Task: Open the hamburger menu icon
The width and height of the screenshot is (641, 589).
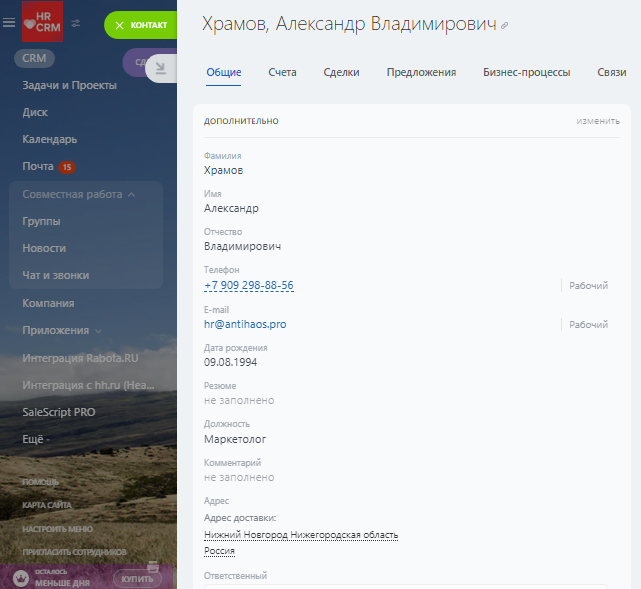Action: pos(9,22)
